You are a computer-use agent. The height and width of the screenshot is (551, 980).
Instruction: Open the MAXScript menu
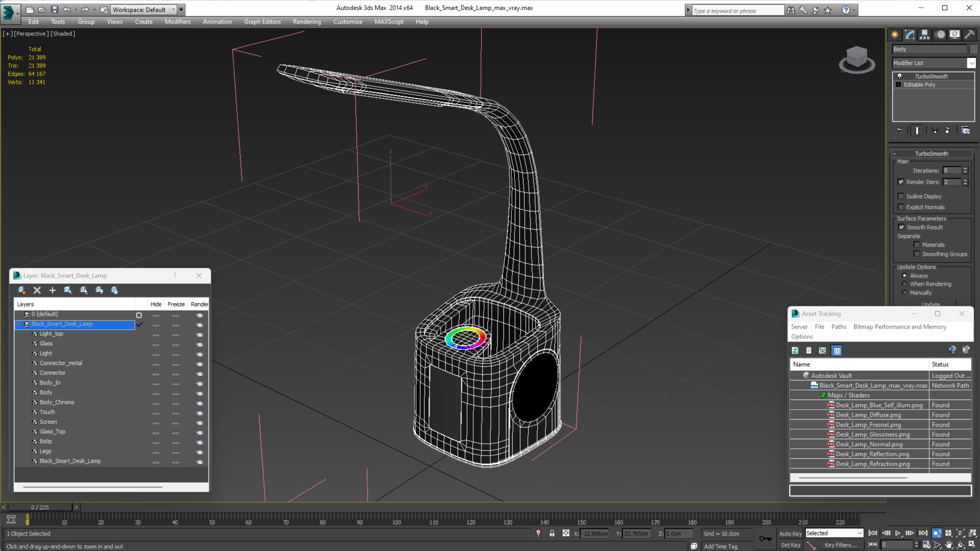(388, 22)
